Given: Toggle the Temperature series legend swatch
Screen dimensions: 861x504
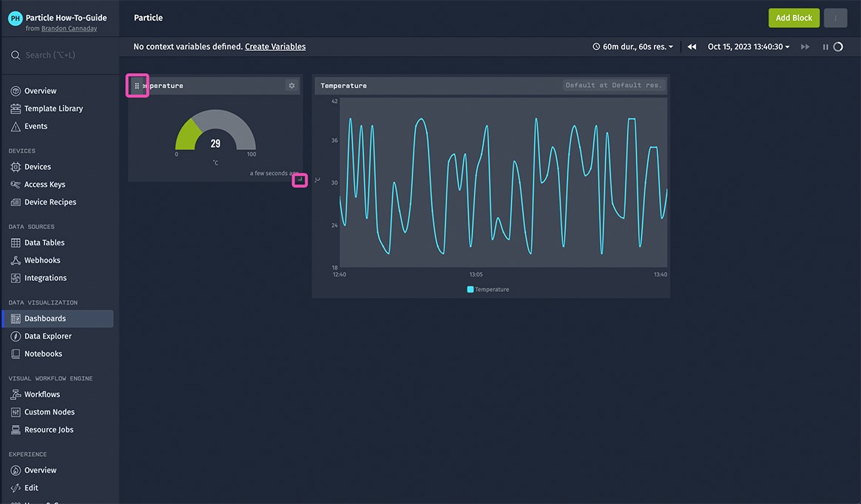Looking at the screenshot, I should pyautogui.click(x=470, y=290).
